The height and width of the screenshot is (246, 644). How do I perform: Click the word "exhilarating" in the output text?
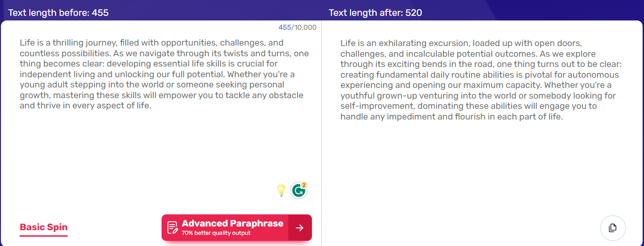click(x=400, y=43)
